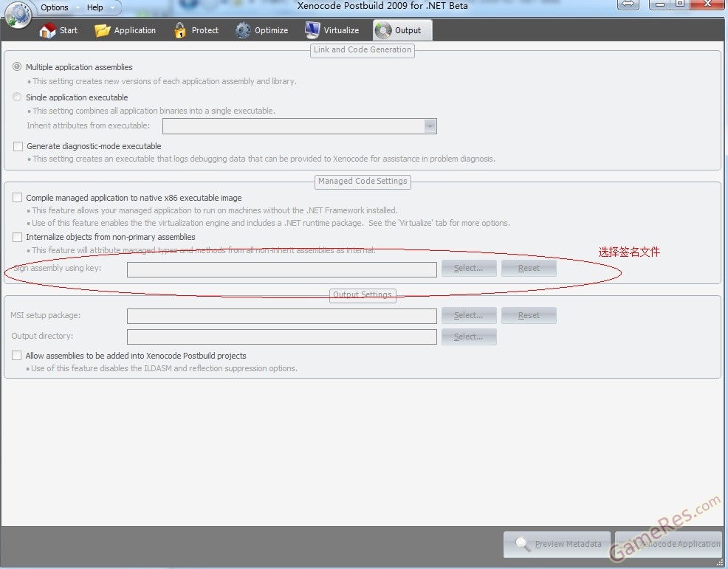
Task: Click the Xenocode gear application orb
Action: [x=18, y=13]
